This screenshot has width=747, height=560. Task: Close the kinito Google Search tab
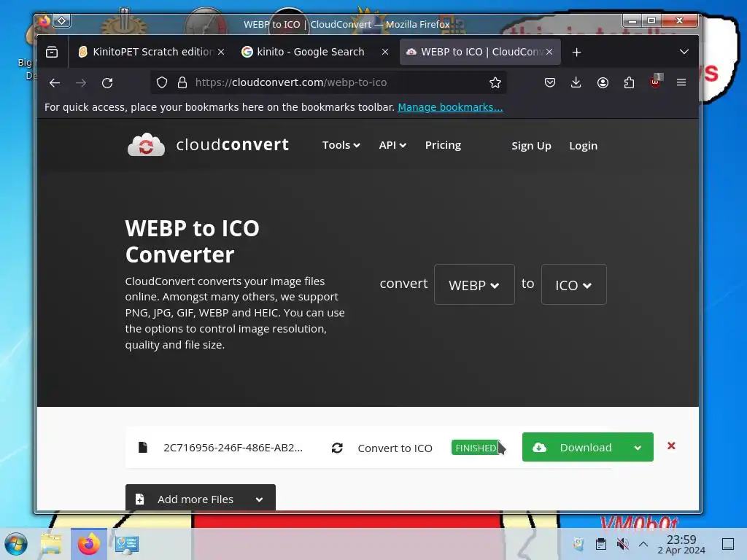click(x=385, y=52)
